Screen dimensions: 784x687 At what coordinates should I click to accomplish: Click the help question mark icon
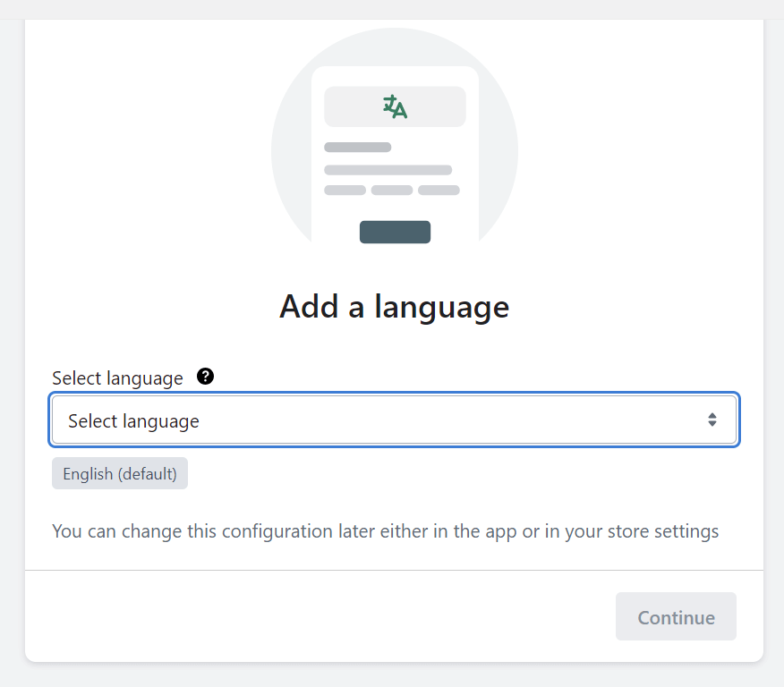(x=205, y=377)
